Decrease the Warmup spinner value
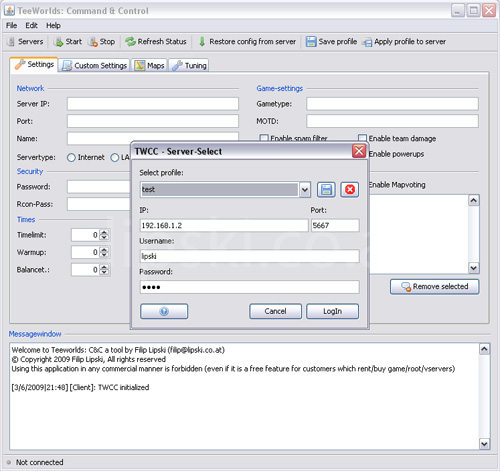 tap(105, 255)
